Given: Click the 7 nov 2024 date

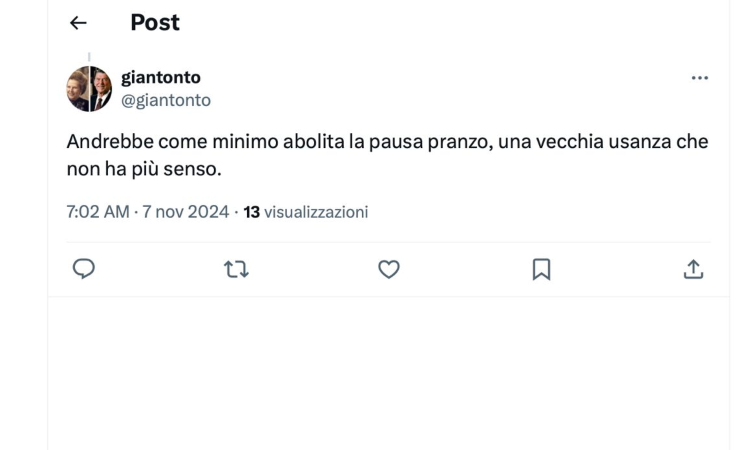Looking at the screenshot, I should [x=185, y=212].
